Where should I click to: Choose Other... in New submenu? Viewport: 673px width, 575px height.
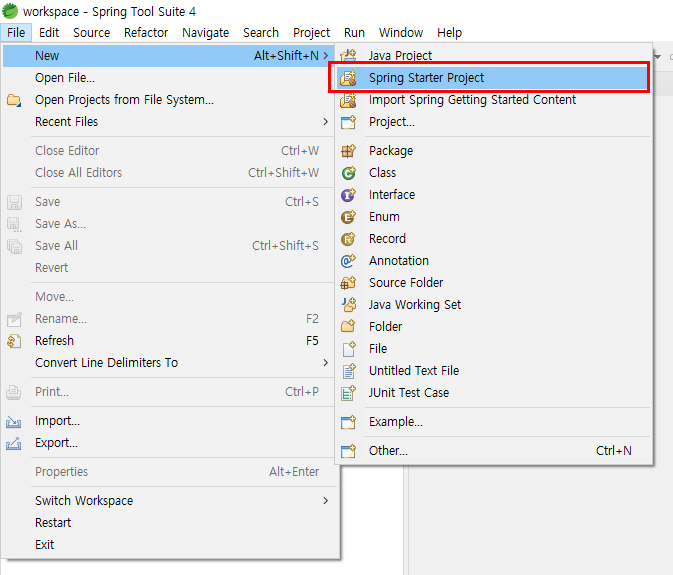(x=494, y=451)
